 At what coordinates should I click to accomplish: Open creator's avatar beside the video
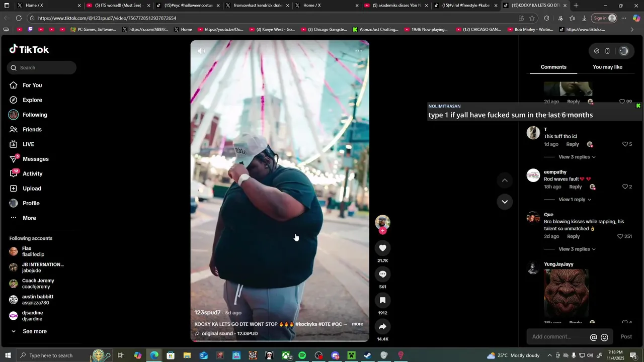point(383,223)
